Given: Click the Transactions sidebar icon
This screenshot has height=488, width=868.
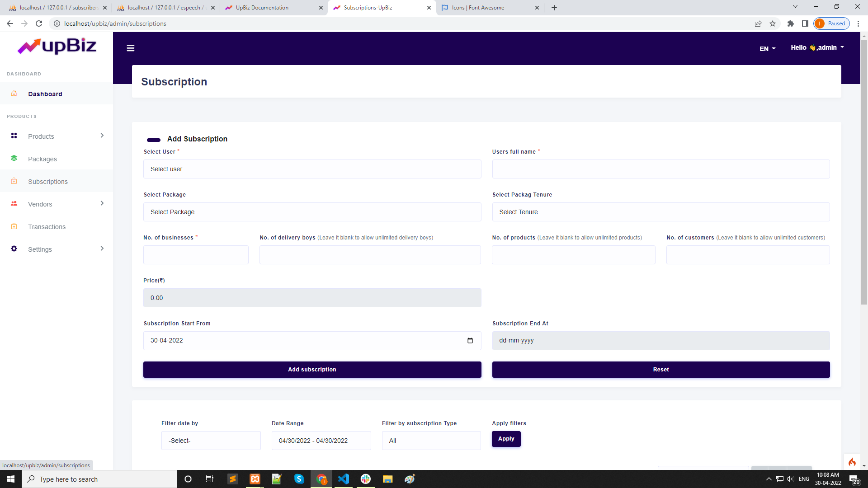Looking at the screenshot, I should 14,226.
